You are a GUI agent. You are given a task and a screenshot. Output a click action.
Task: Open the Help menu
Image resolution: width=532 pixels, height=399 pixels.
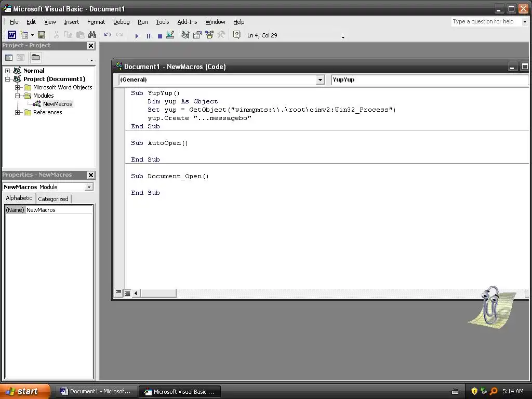[239, 22]
